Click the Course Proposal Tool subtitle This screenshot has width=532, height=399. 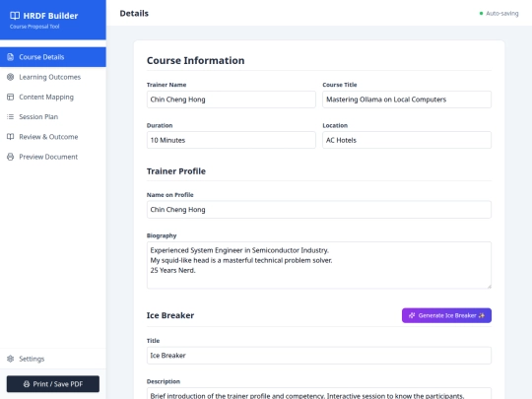pyautogui.click(x=34, y=27)
